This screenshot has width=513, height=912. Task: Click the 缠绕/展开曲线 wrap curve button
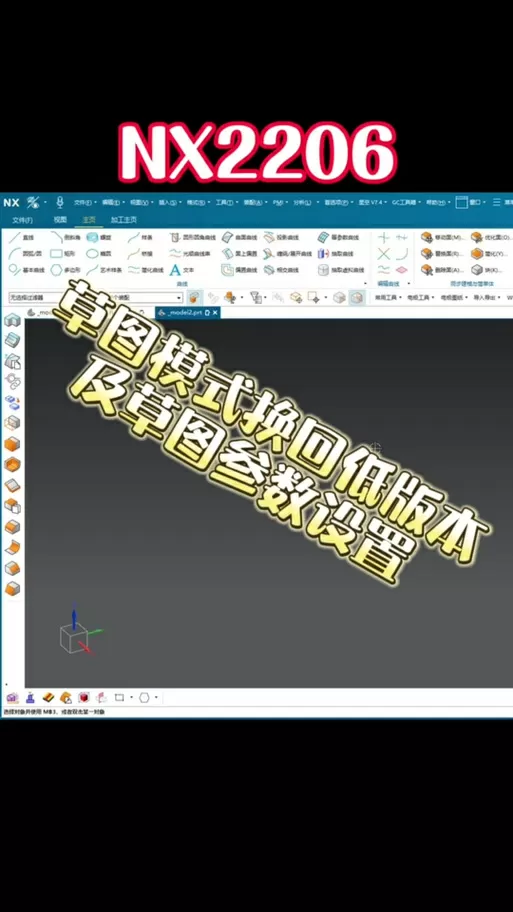click(288, 254)
